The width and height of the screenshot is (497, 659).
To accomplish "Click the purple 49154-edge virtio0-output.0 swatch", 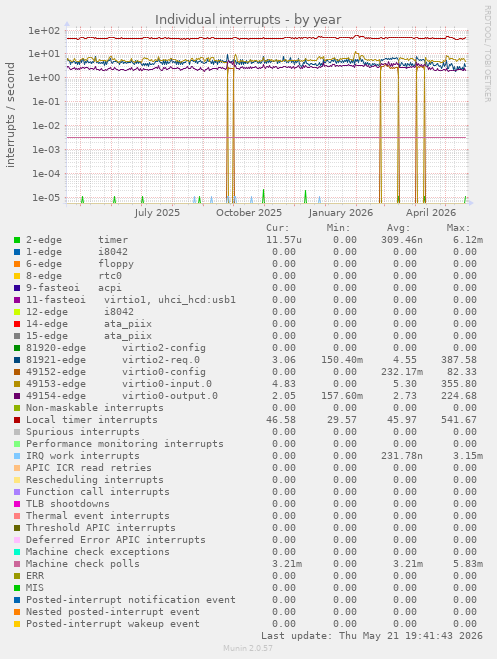I will pos(17,396).
